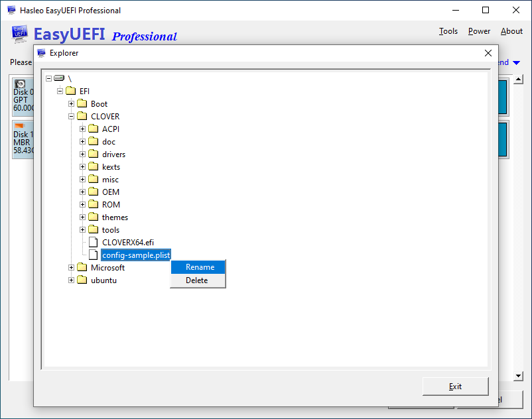The image size is (532, 419).
Task: Expand the Boot folder
Action: [x=71, y=103]
